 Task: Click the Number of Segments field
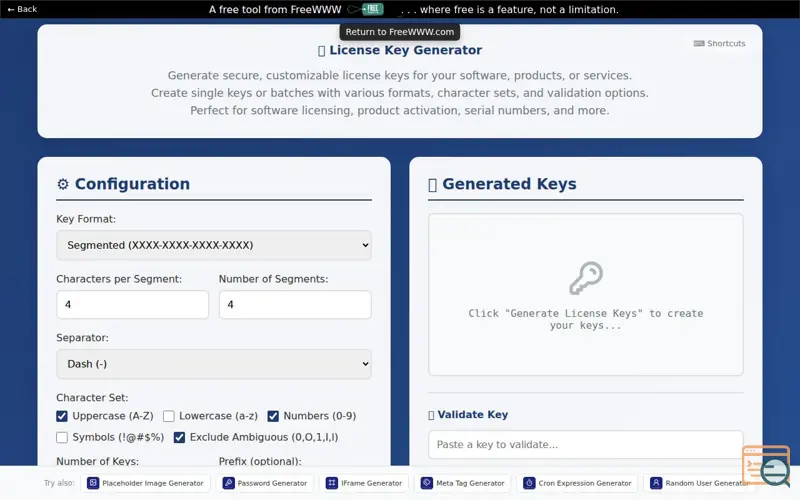295,305
